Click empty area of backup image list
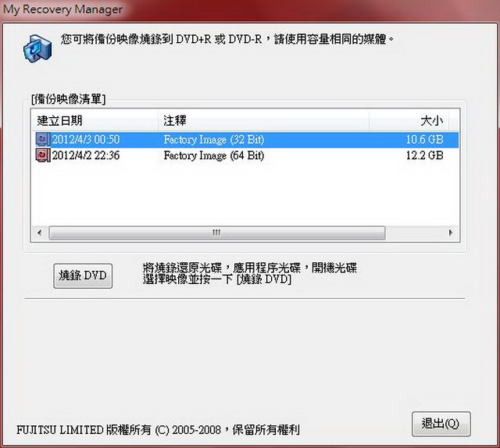500x448 pixels. point(245,194)
